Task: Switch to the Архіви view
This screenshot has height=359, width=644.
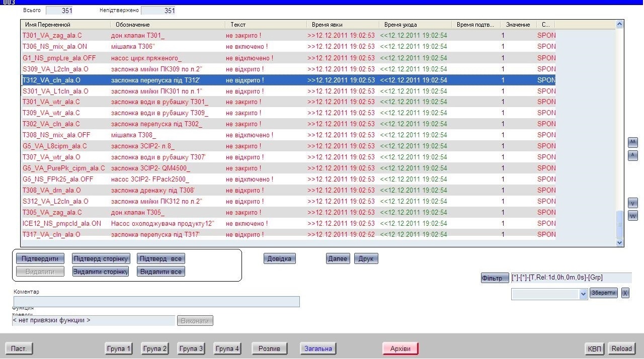Action: click(400, 348)
